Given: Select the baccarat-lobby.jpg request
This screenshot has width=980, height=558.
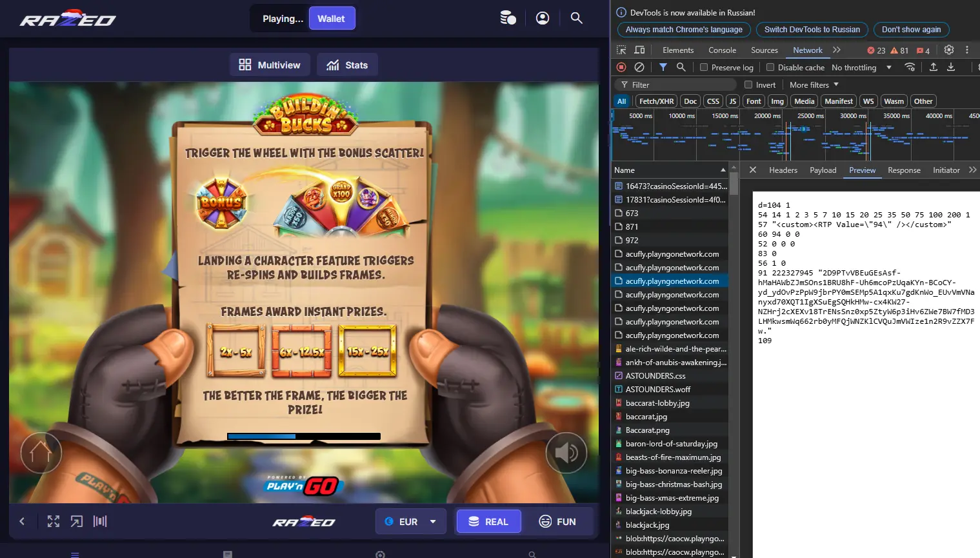Looking at the screenshot, I should coord(670,403).
